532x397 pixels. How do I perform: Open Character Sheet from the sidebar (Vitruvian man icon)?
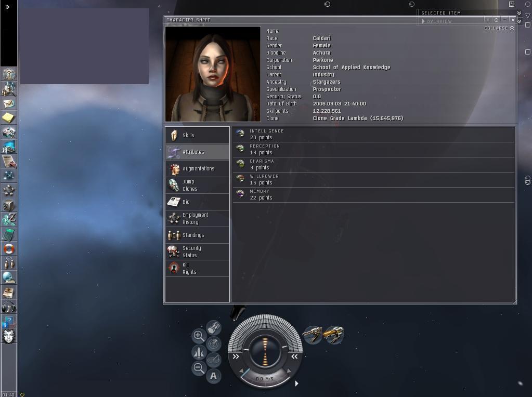coord(9,74)
